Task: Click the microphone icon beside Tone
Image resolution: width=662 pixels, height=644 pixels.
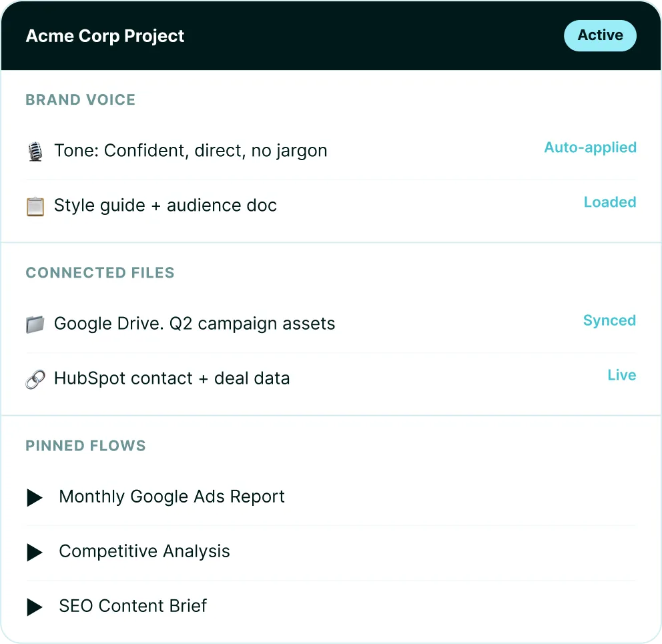Action: click(35, 151)
